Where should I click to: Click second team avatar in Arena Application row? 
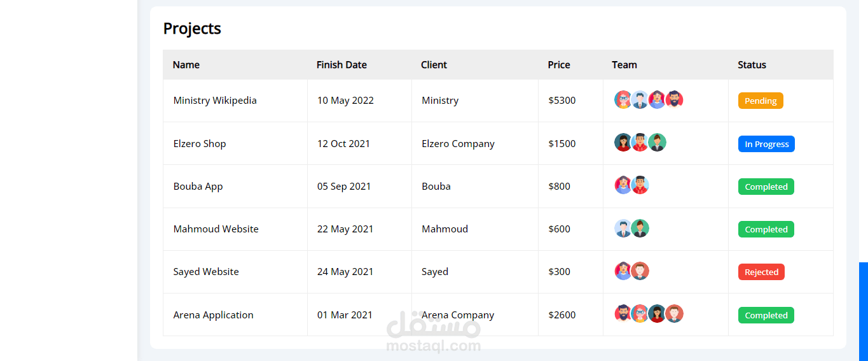(640, 313)
